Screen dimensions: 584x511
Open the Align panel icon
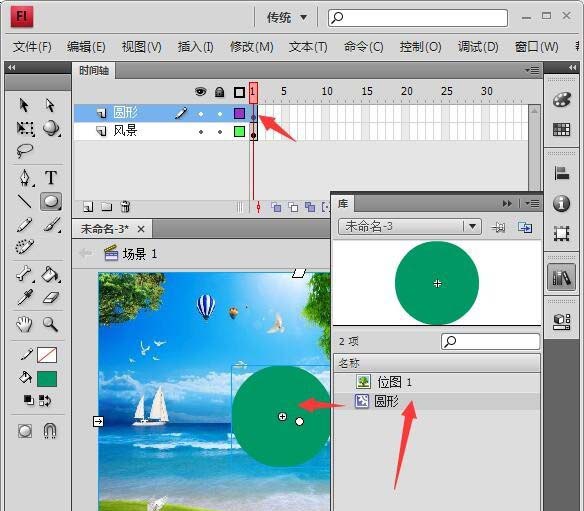tap(562, 173)
